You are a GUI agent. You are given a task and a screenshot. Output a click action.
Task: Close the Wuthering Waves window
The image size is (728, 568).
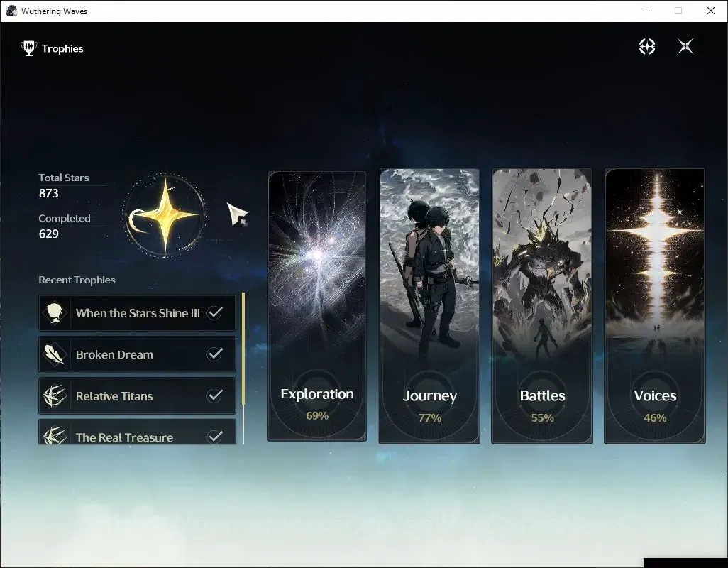(x=711, y=11)
